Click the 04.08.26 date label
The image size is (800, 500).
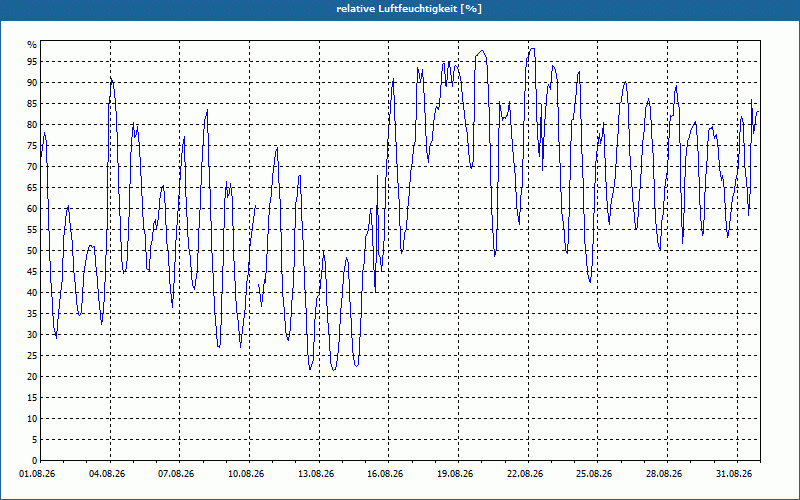pyautogui.click(x=107, y=474)
